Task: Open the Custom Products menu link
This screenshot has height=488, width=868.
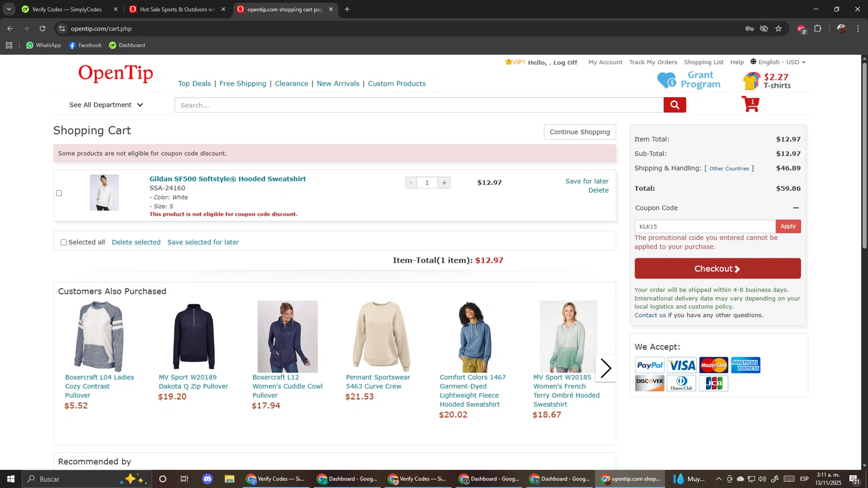Action: tap(397, 83)
